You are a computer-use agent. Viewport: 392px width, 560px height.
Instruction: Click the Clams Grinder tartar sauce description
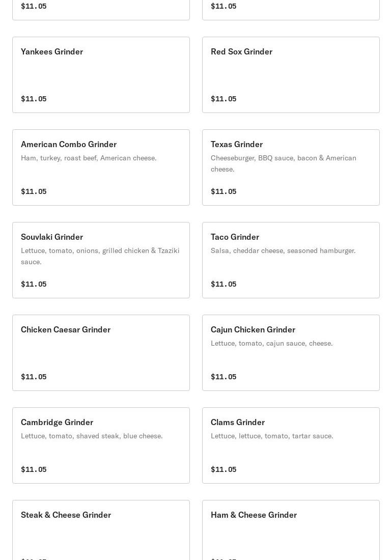tap(272, 436)
